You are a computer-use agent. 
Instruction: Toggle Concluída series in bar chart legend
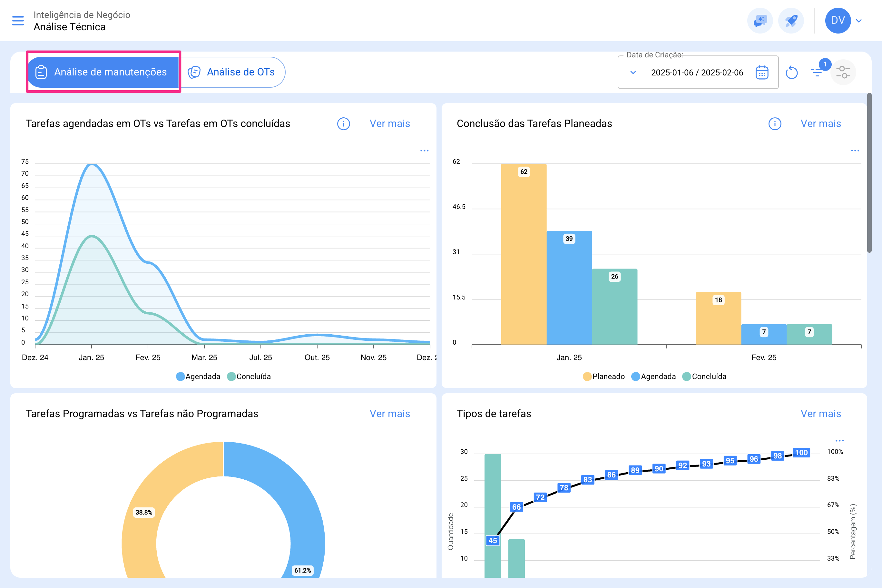tap(704, 377)
